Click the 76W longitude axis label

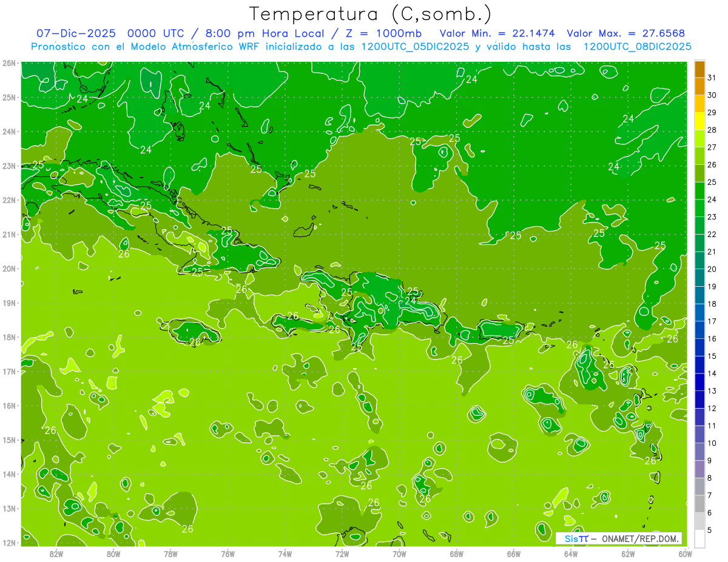[227, 554]
